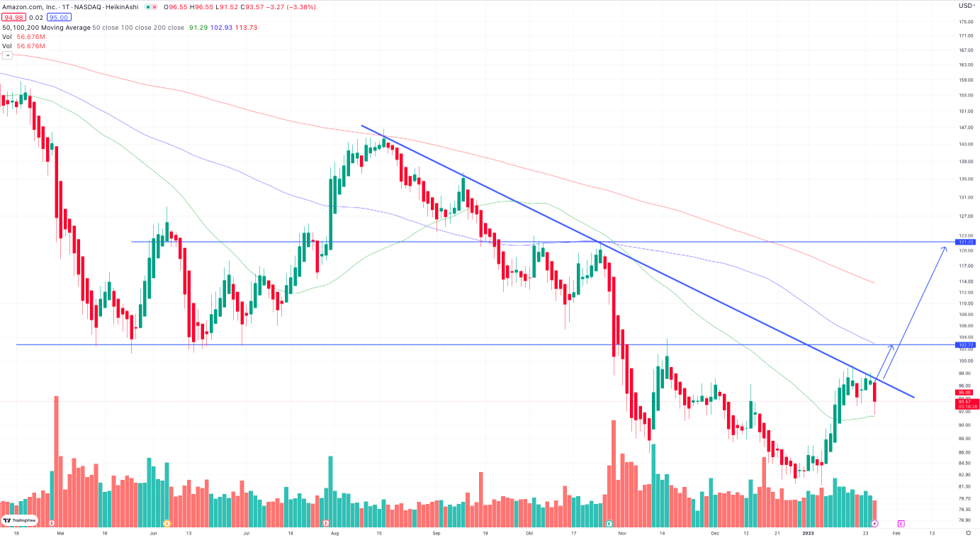Collapse the indicator legend with the chevron
The width and height of the screenshot is (980, 538).
[6, 55]
